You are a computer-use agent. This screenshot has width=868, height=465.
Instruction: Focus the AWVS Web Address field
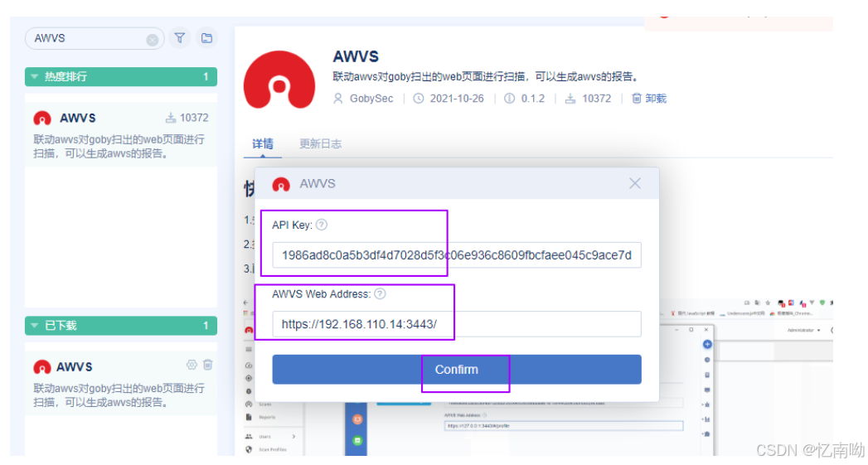click(457, 324)
